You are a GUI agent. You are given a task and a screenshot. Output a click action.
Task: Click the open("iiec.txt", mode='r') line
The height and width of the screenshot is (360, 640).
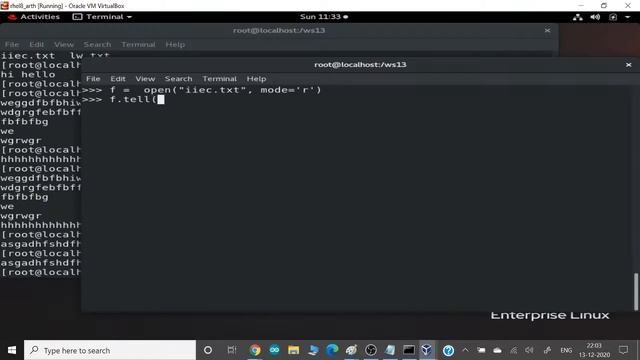[202, 90]
